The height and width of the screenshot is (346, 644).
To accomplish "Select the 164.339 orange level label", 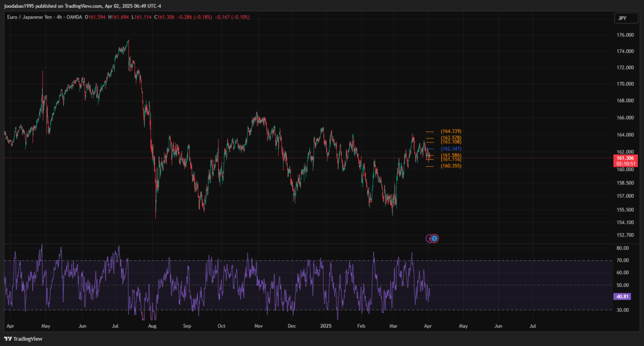I will click(451, 131).
